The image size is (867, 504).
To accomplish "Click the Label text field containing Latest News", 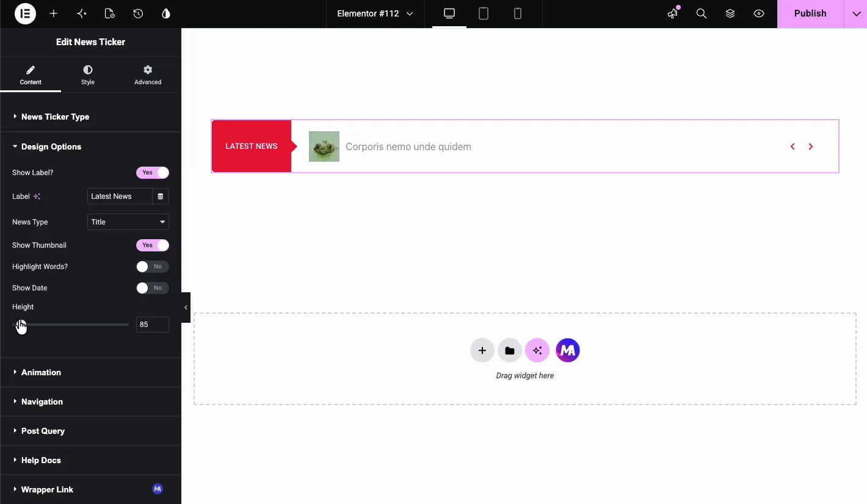I will click(120, 196).
